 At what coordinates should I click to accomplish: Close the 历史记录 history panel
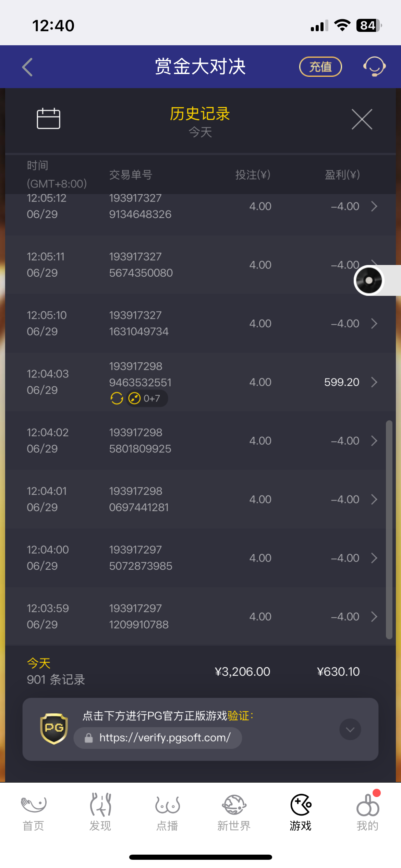point(362,119)
